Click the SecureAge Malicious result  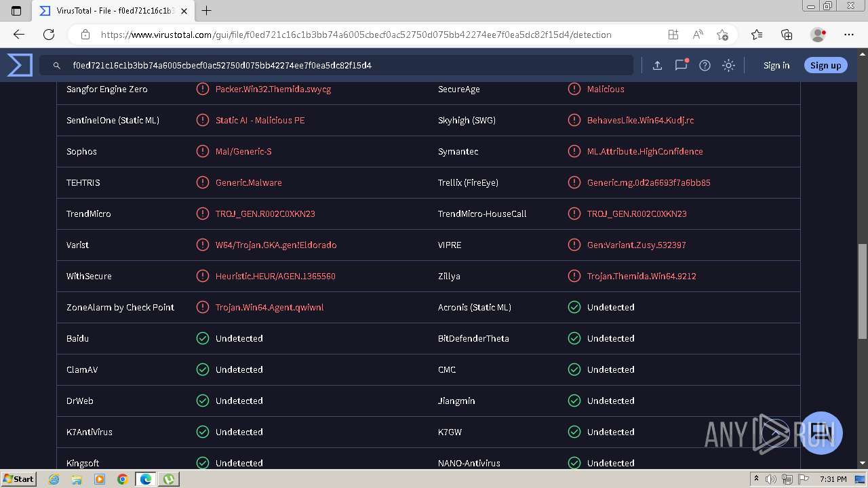pos(606,89)
